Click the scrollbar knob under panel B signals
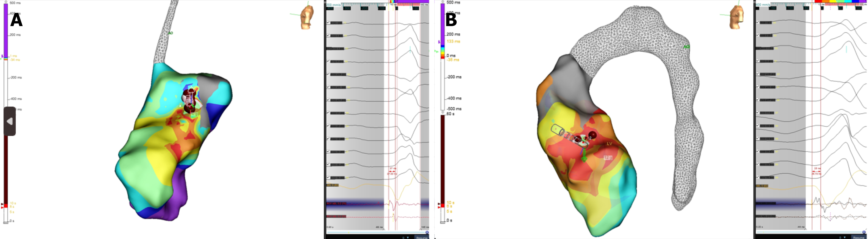This screenshot has height=239, width=868. (865, 232)
